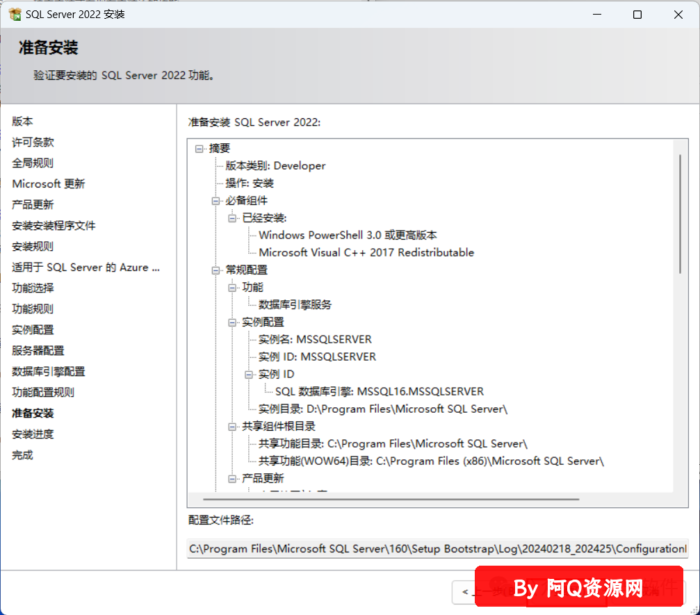
Task: Select 实例 ID: MSSQLSERVER row
Action: [x=317, y=357]
